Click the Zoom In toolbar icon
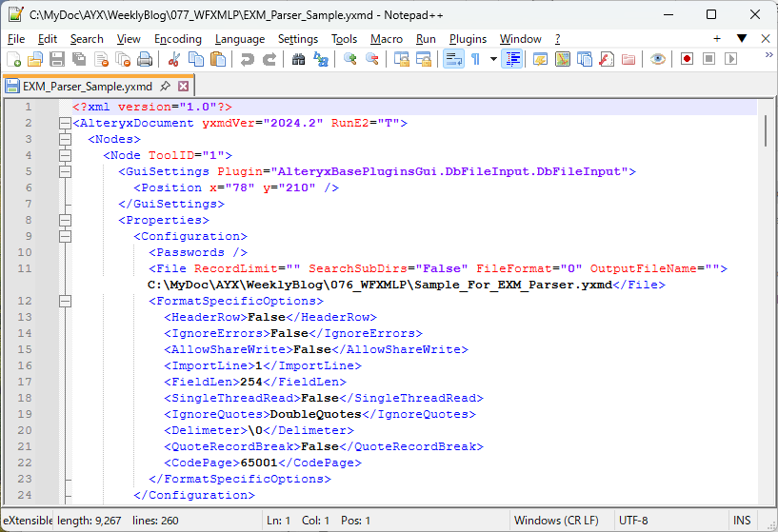The image size is (778, 532). point(349,59)
